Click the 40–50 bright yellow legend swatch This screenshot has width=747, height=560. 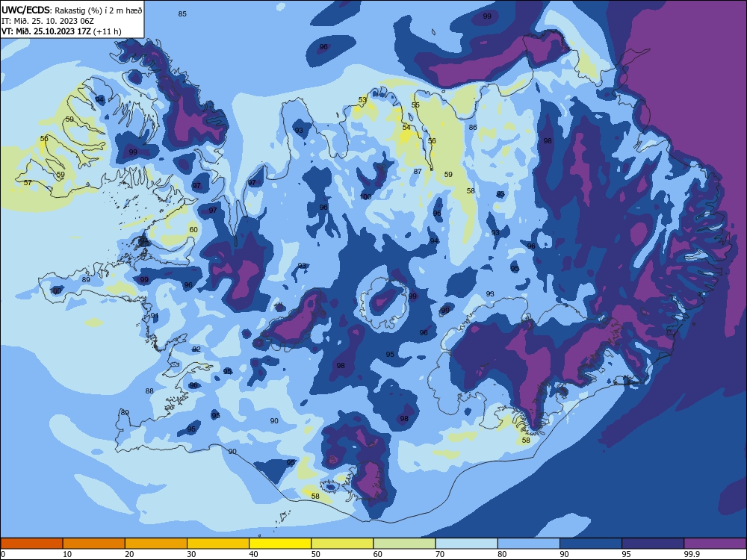[x=280, y=544]
